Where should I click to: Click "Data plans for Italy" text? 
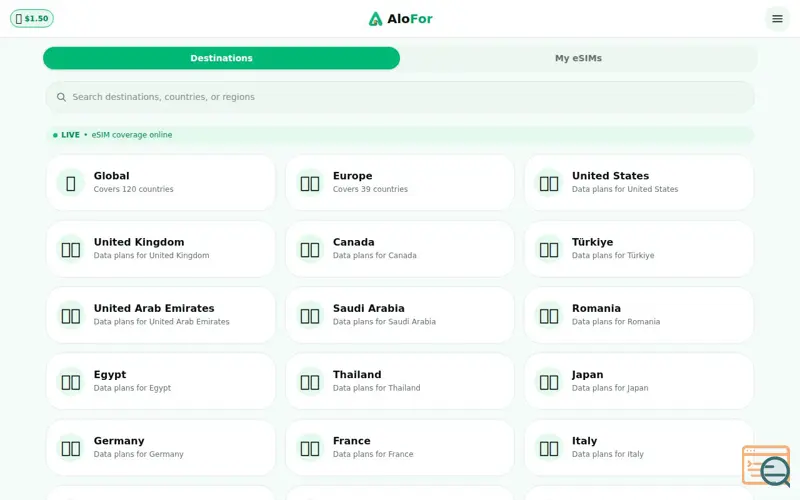click(x=608, y=455)
